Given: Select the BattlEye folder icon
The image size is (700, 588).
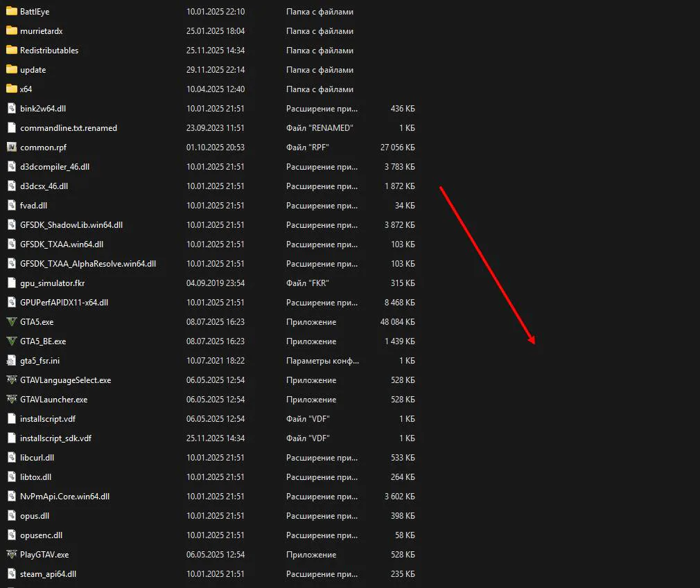Looking at the screenshot, I should pos(12,11).
